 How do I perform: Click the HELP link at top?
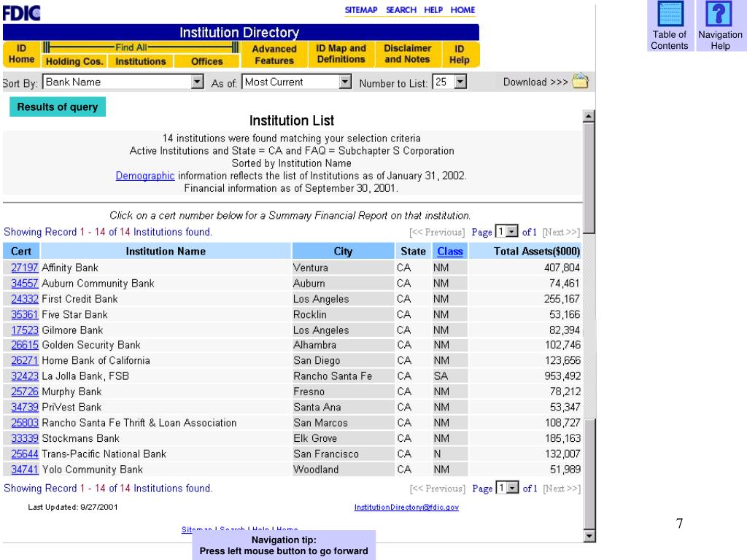pos(433,10)
